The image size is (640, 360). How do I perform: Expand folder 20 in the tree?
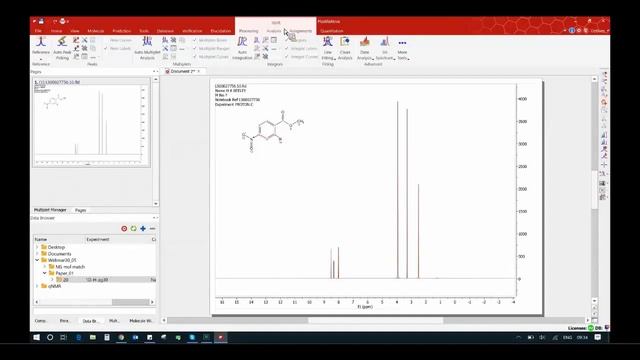tap(52, 280)
